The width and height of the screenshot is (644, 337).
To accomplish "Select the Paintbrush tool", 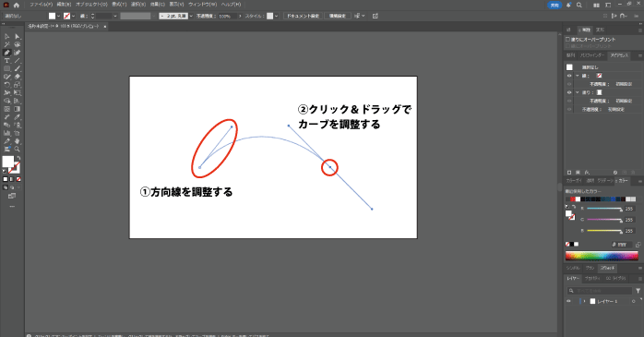I will pyautogui.click(x=18, y=68).
